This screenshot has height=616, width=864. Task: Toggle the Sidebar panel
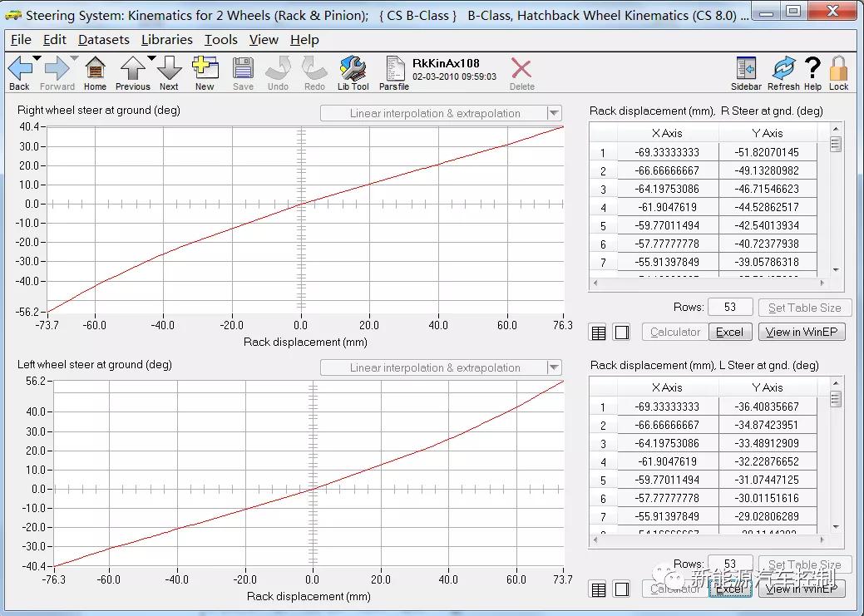click(x=746, y=72)
